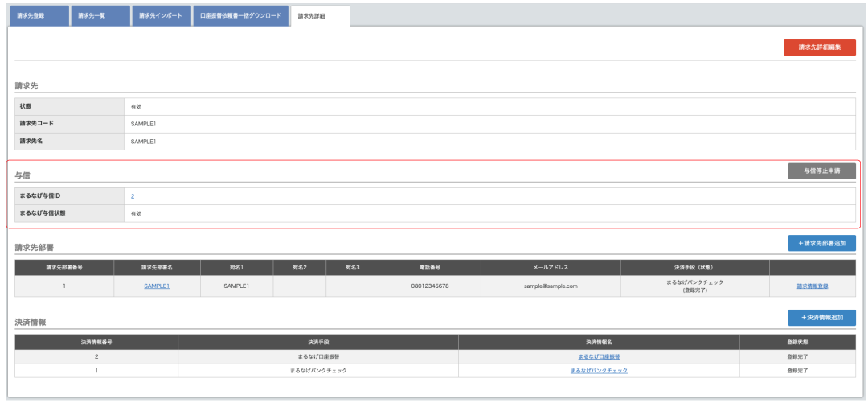Click the 請求情報登録 link
This screenshot has height=403, width=868.
tap(812, 286)
